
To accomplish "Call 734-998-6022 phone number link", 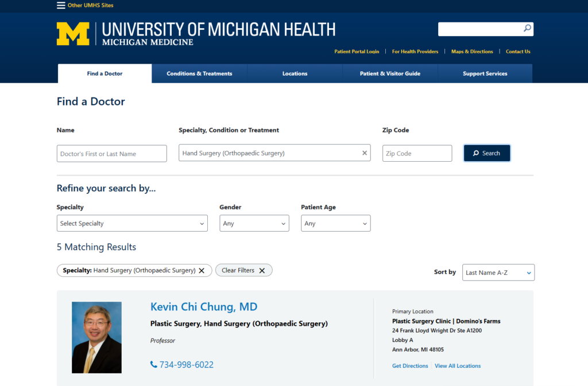I will click(x=187, y=365).
